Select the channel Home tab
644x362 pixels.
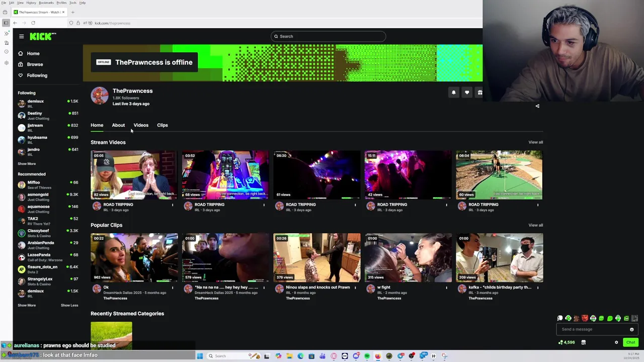tap(97, 125)
